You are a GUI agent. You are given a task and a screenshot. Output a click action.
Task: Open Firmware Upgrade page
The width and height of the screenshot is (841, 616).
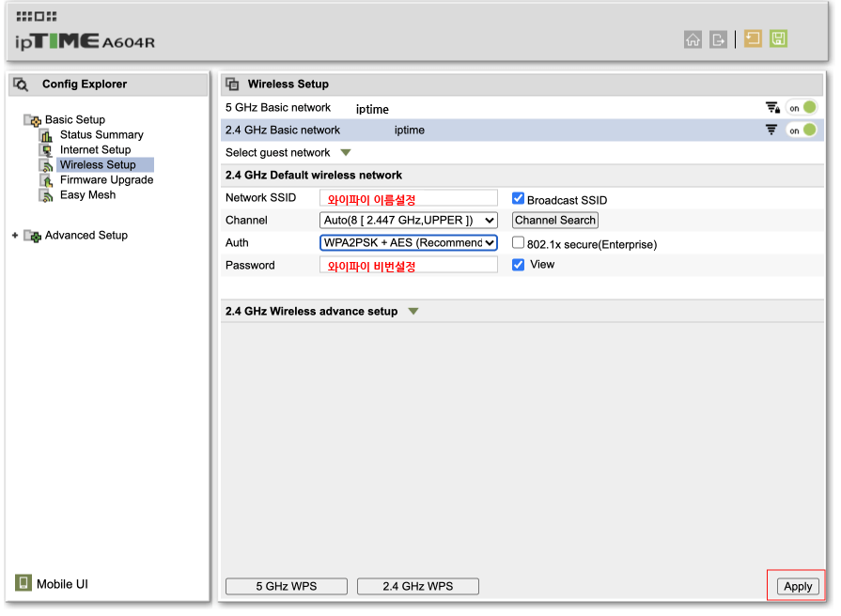point(107,180)
